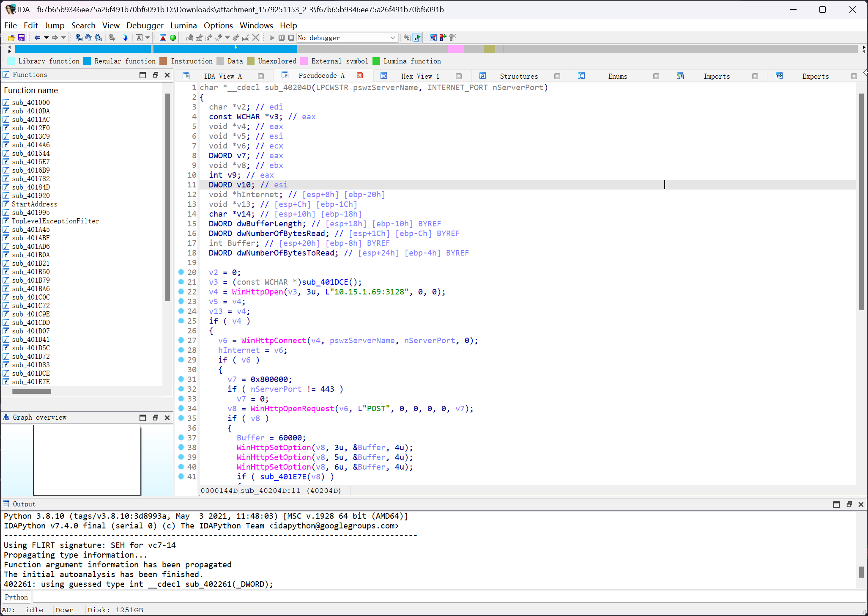
Task: Click the Hex View-1 tab icon
Action: point(383,76)
